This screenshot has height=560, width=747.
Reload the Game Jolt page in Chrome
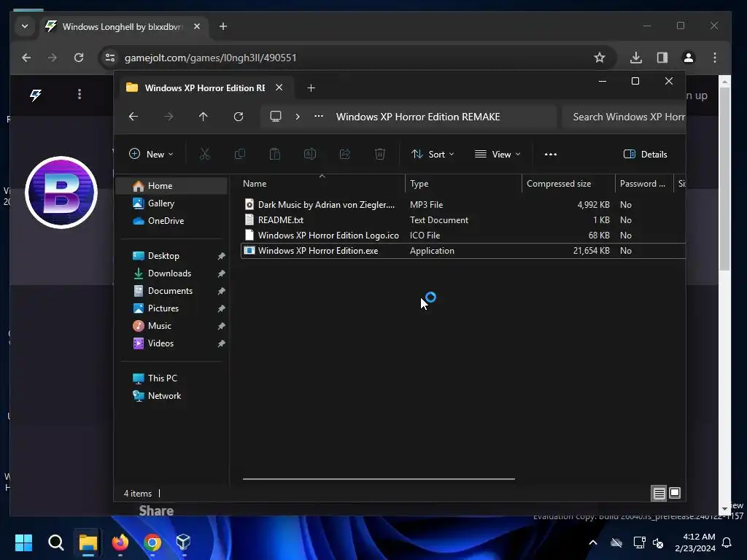tap(79, 58)
